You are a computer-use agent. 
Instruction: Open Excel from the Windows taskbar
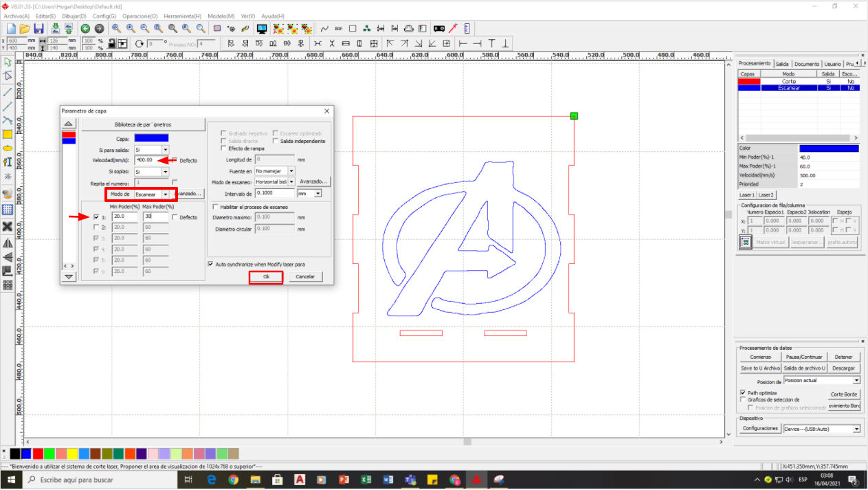(366, 480)
